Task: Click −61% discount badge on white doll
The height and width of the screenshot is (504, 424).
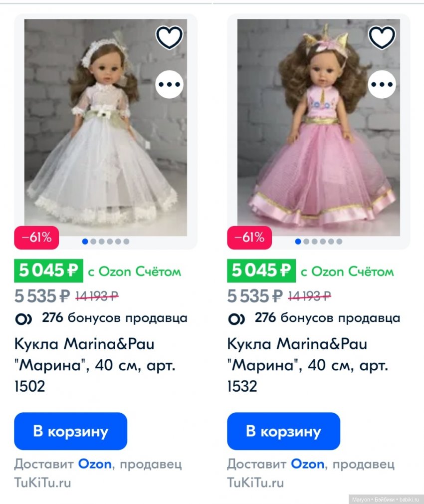Action: pos(36,238)
